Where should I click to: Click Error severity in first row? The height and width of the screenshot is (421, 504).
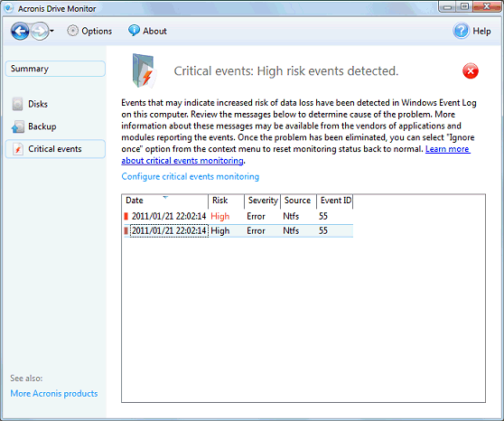(256, 217)
